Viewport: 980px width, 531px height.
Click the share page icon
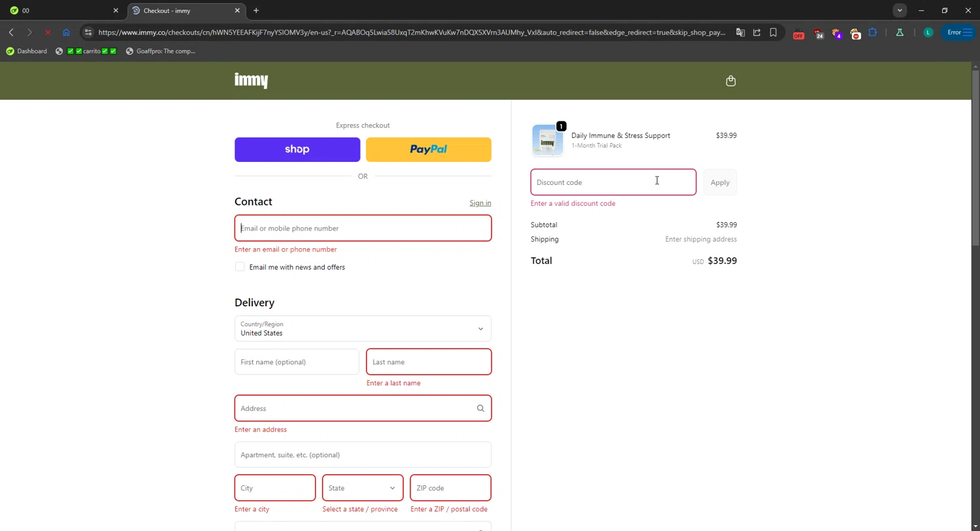click(757, 32)
